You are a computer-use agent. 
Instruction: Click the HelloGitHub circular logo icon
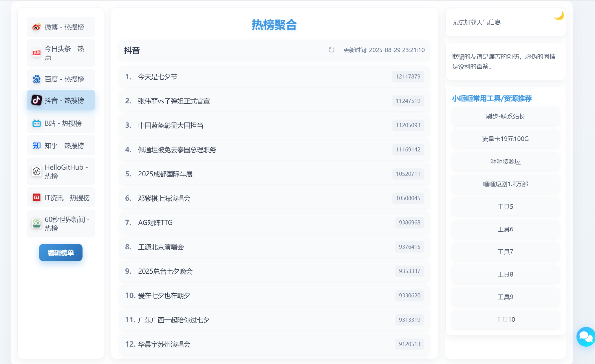click(36, 171)
